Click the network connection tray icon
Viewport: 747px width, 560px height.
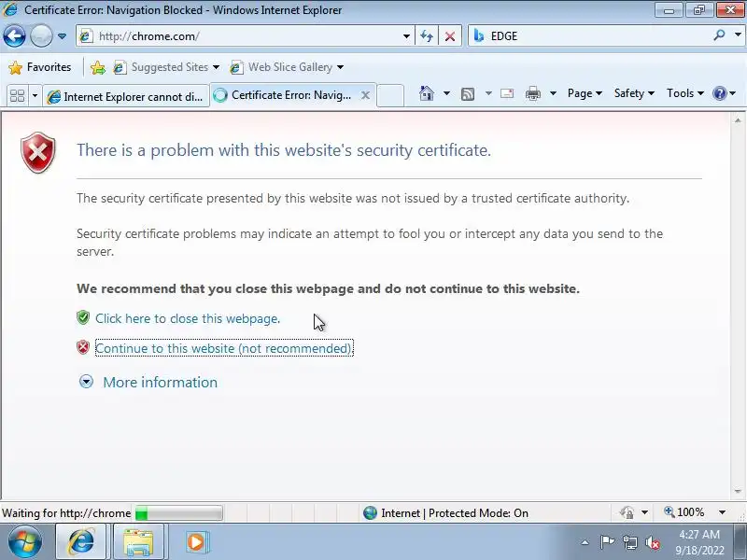tap(630, 542)
